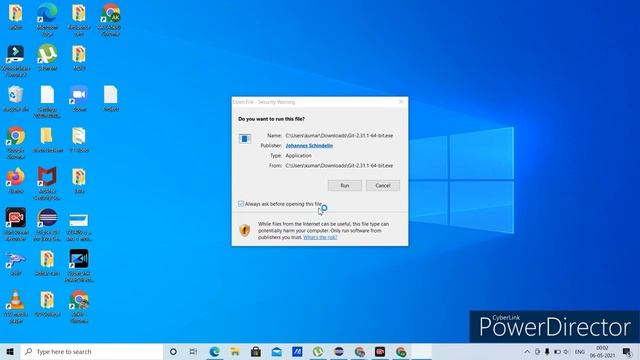Open Google Chrome desktop shortcut

pos(16,142)
